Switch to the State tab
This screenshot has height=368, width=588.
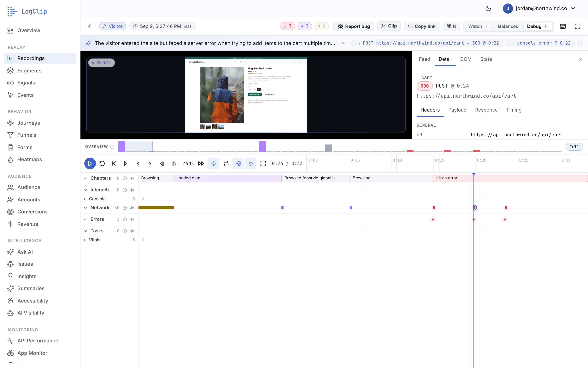(486, 59)
